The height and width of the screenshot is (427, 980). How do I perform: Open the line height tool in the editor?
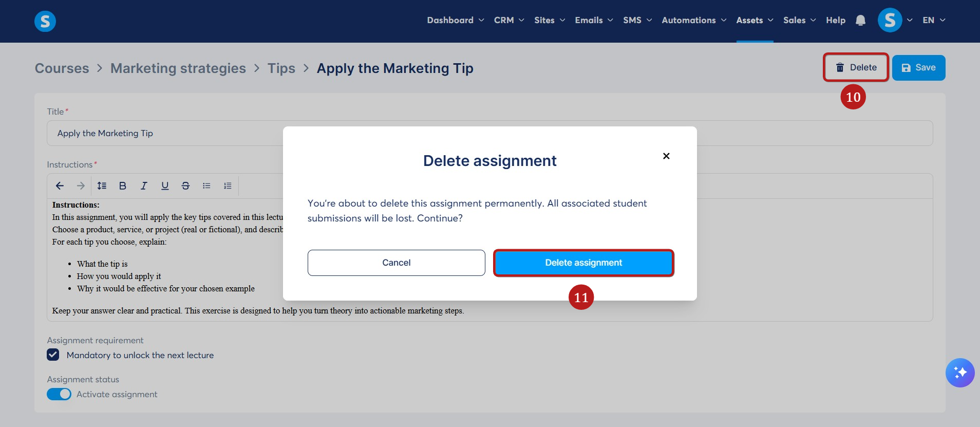click(x=102, y=186)
